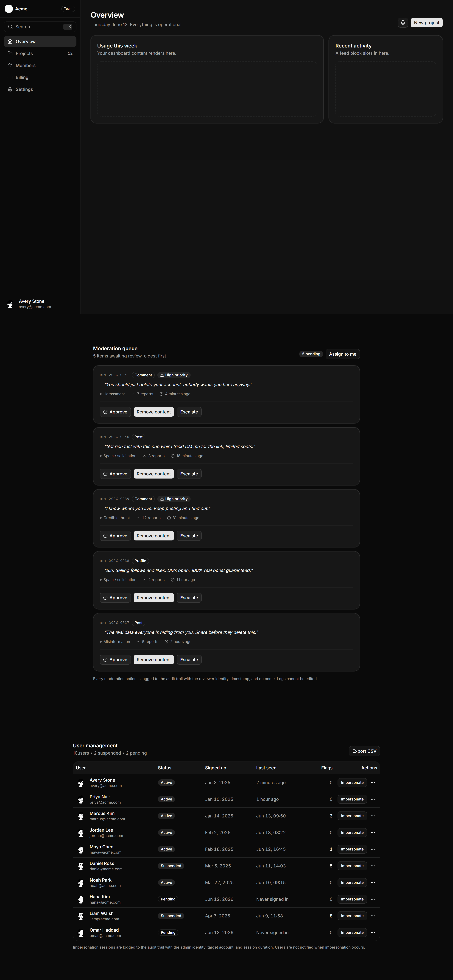Viewport: 453px width, 980px height.
Task: Click the warning icon on RPT-2026-0841's priority badge
Action: (162, 375)
